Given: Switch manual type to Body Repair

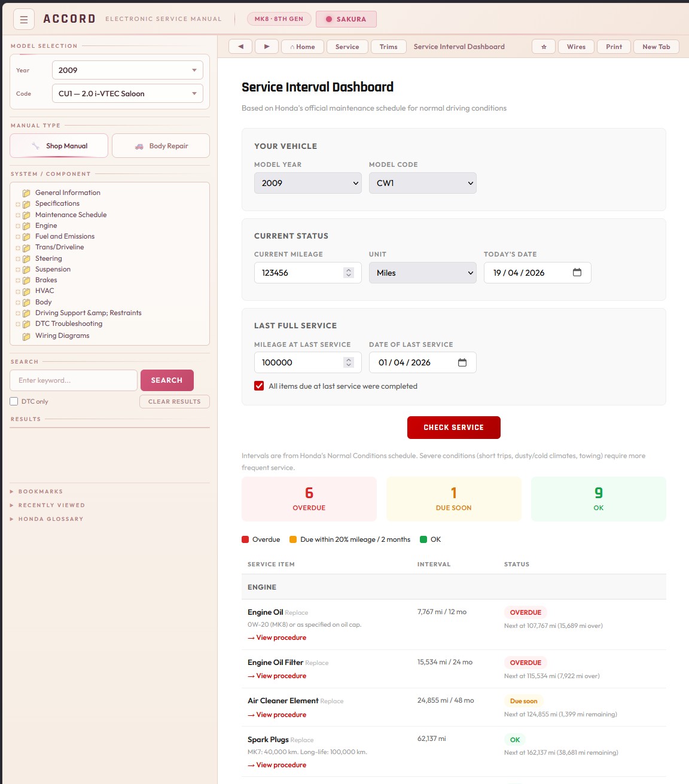Looking at the screenshot, I should click(x=161, y=146).
